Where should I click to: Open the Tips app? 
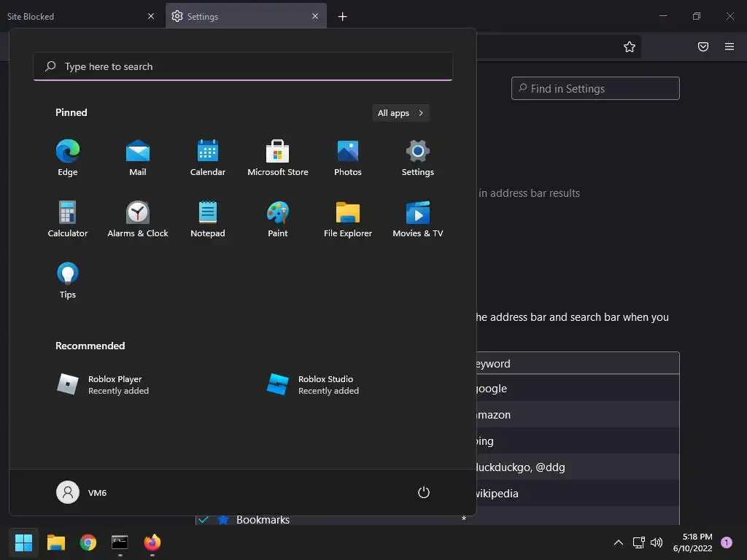68,281
